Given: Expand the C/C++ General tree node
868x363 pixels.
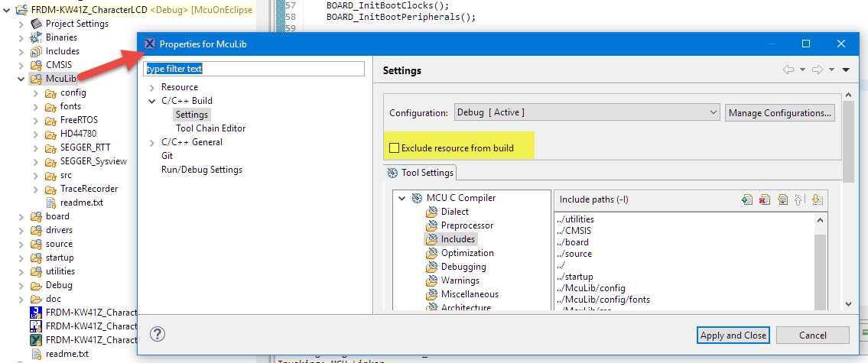Looking at the screenshot, I should 152,142.
